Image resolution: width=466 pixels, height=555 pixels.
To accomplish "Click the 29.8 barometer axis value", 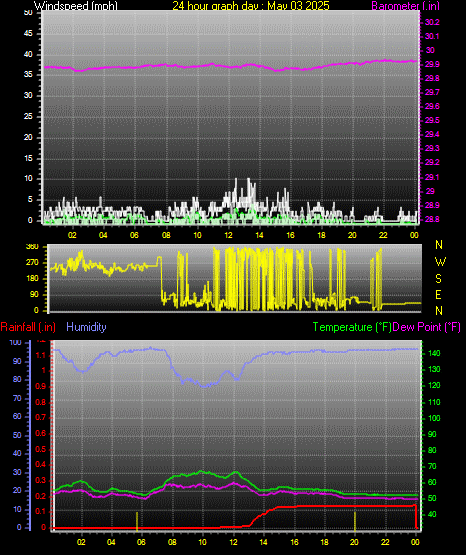I will [x=432, y=78].
